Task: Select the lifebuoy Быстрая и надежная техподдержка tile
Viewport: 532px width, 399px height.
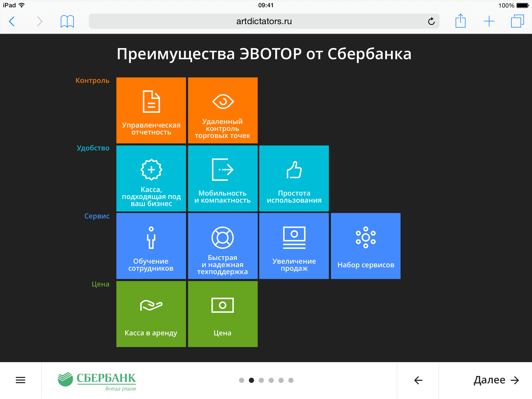Action: pos(223,246)
